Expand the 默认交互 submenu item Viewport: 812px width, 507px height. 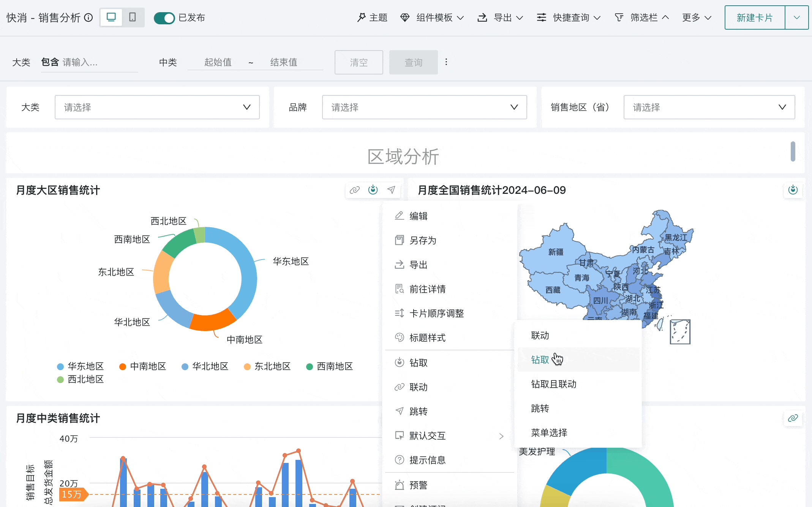(x=450, y=436)
